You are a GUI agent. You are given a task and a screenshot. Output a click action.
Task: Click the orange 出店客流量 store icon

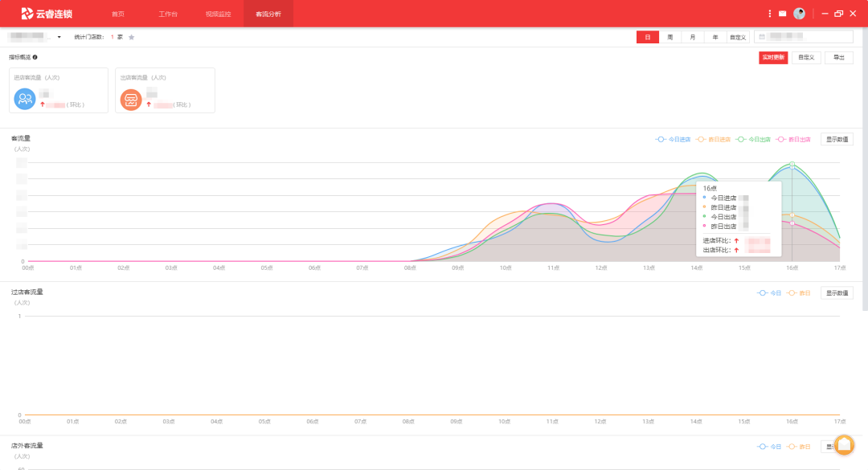(x=131, y=99)
